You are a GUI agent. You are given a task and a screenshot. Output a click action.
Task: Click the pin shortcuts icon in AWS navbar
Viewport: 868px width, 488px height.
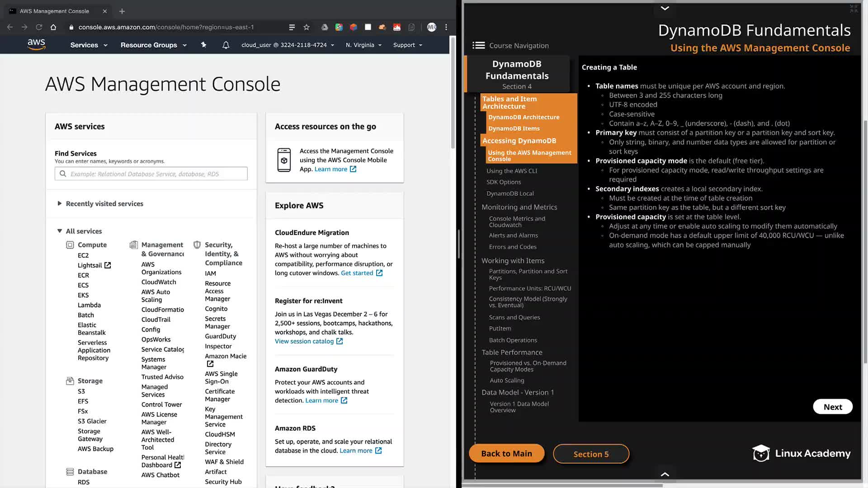click(x=203, y=45)
